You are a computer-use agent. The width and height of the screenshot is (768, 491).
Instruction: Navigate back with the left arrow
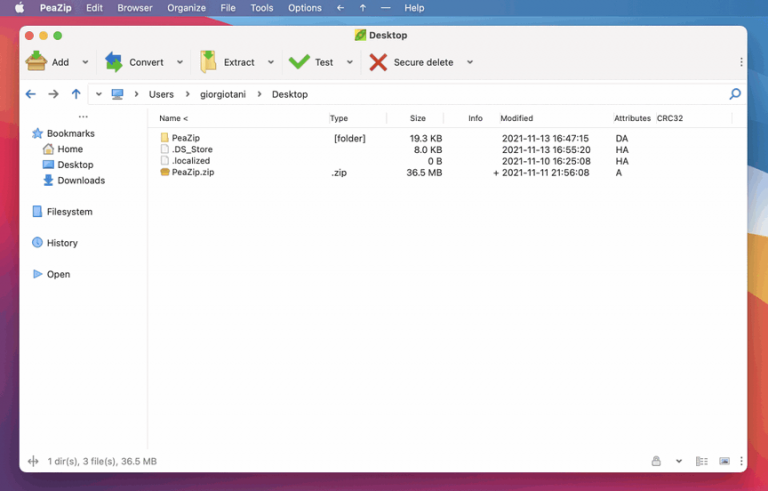[x=30, y=94]
